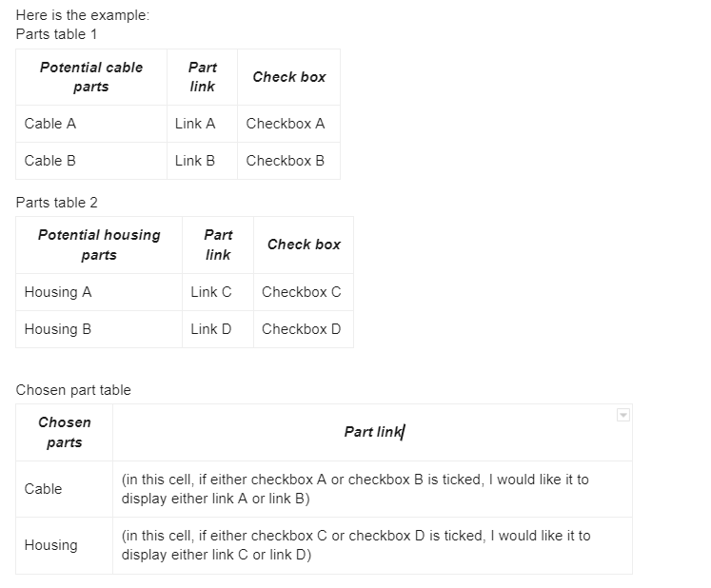
Task: Place cursor in the Housing row description cell
Action: tap(373, 545)
